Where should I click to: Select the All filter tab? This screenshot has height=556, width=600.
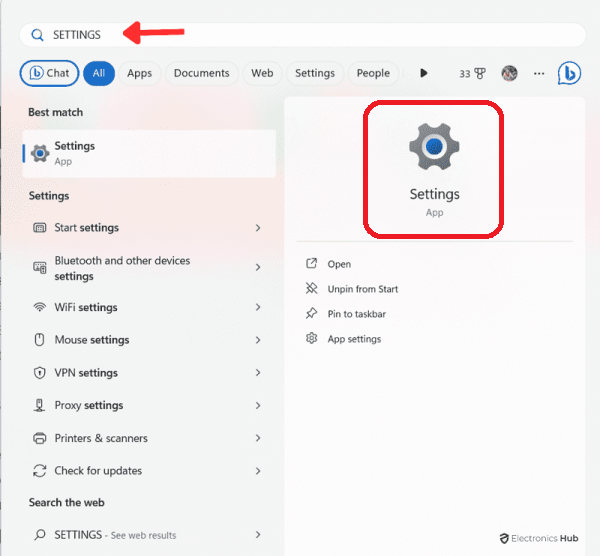99,73
